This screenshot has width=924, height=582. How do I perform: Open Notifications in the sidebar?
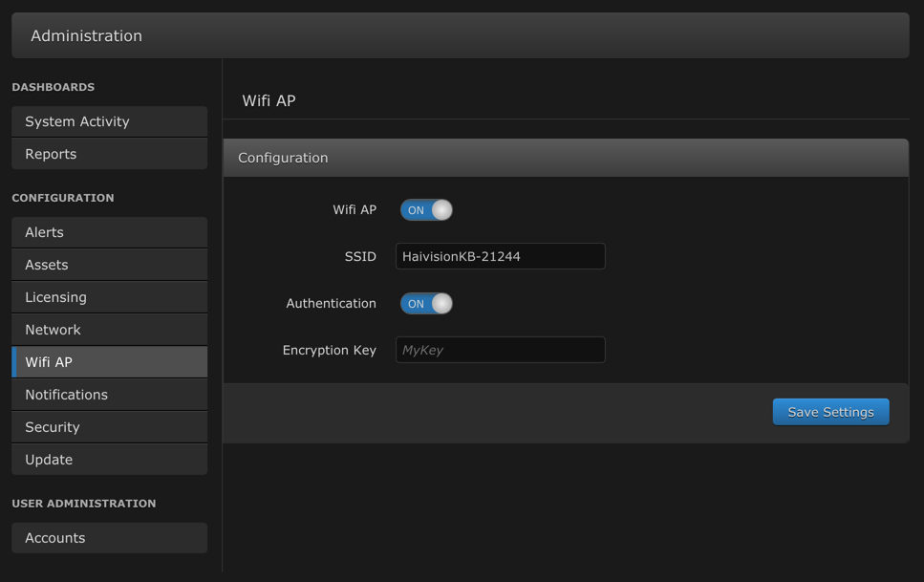pyautogui.click(x=109, y=395)
